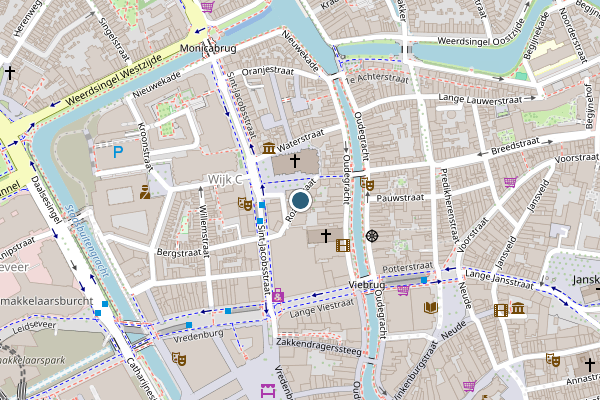Viewport: 600px width, 400px height.
Task: Click the cinema film icon beside Oudegracht canal
Action: [343, 245]
